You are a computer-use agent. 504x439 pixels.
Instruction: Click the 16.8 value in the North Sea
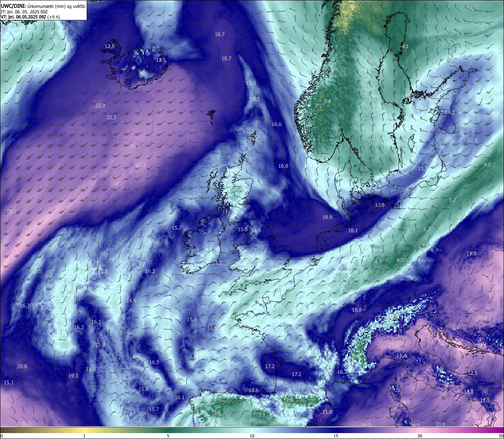coord(283,166)
